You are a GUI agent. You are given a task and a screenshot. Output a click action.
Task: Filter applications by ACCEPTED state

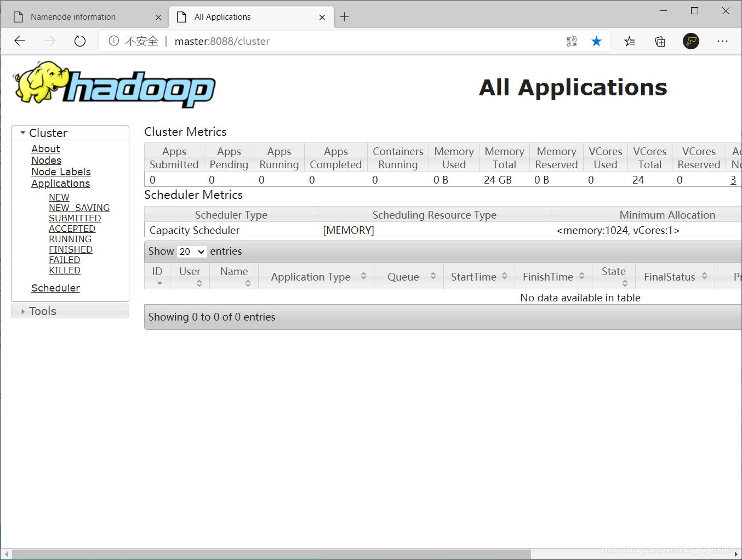pos(72,228)
